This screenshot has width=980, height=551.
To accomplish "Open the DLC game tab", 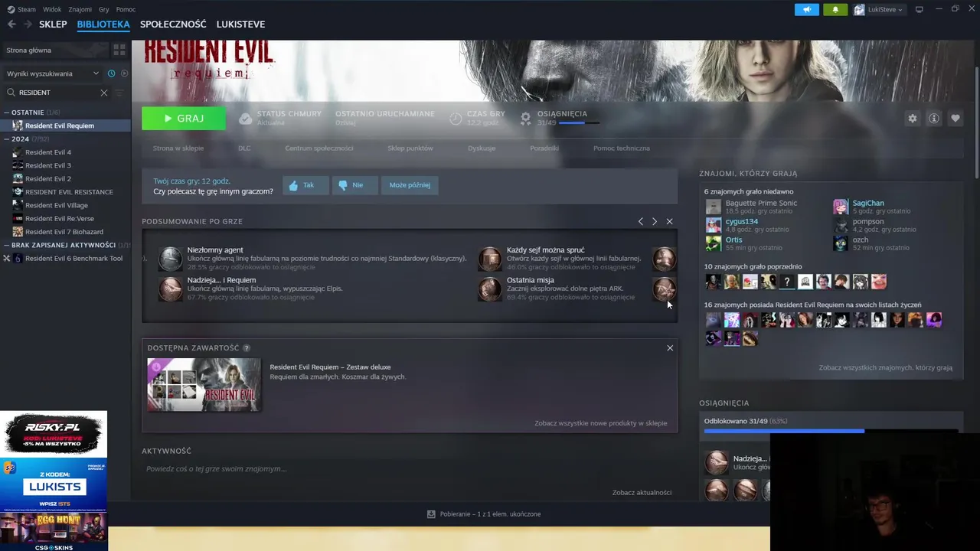I will coord(244,148).
